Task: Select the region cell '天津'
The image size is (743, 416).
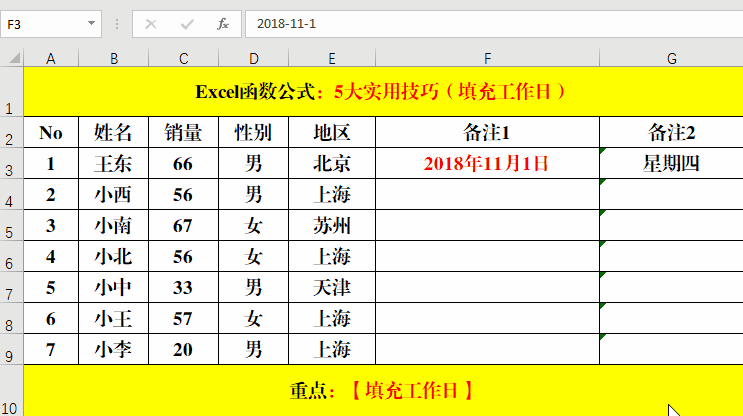Action: (332, 287)
